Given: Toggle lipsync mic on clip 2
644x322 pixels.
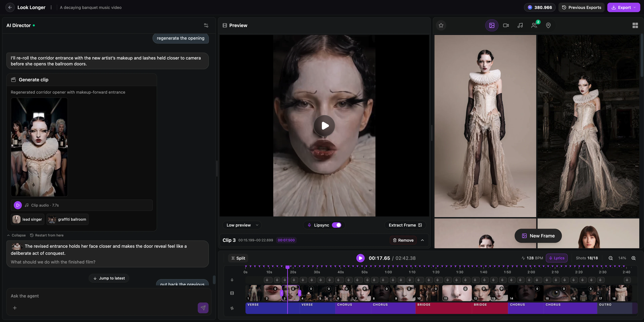Looking at the screenshot, I should click(x=275, y=289).
